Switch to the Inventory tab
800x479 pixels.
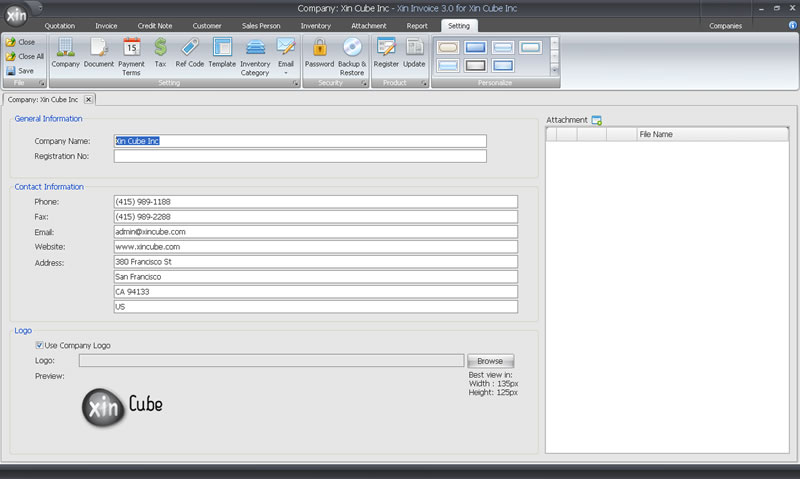click(315, 26)
